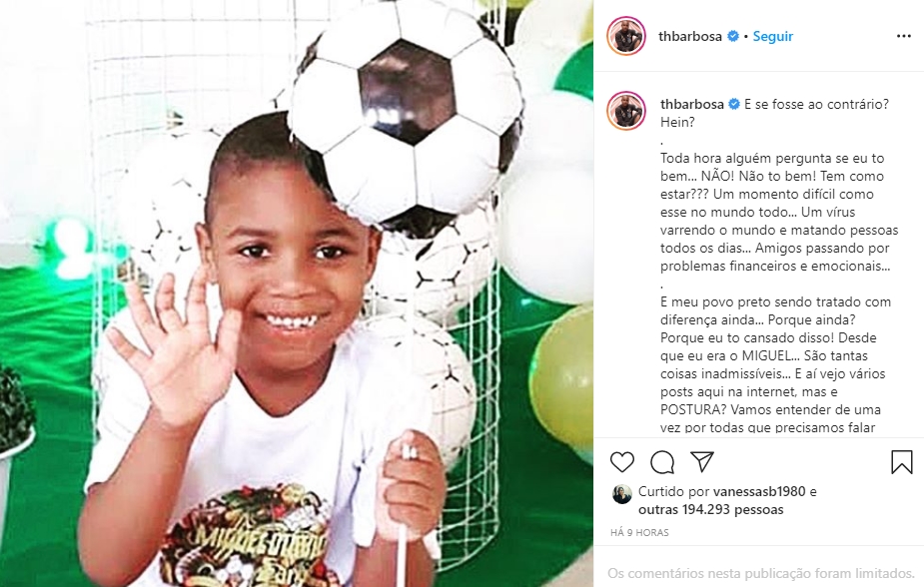Screen dimensions: 924x587
Task: Click soccer ball balloon in photo
Action: (407, 109)
